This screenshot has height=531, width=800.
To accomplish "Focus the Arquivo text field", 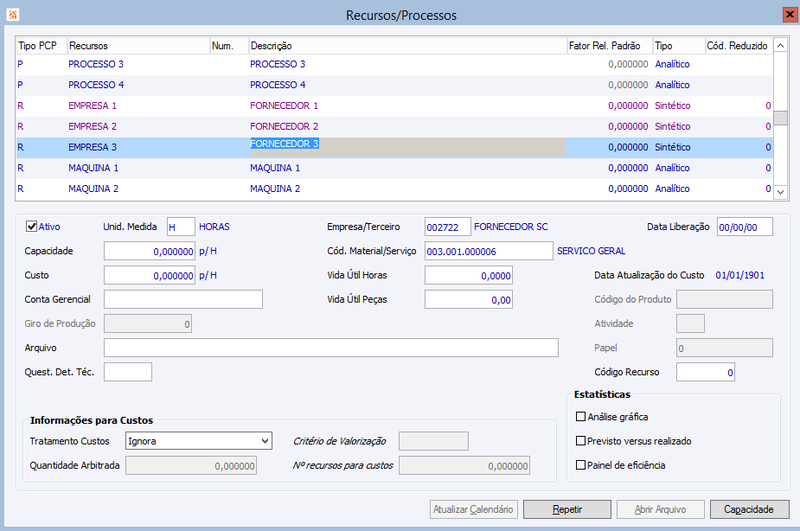I will coord(330,348).
